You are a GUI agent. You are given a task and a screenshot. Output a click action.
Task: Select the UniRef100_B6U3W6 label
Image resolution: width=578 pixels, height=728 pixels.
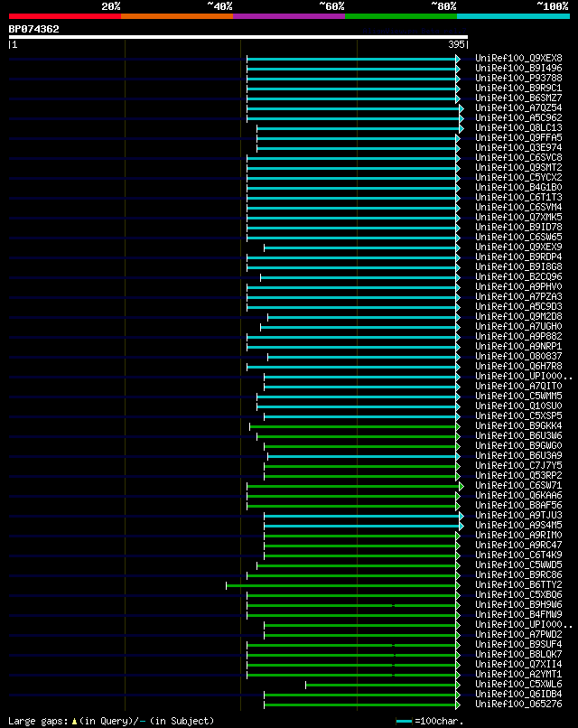(518, 436)
